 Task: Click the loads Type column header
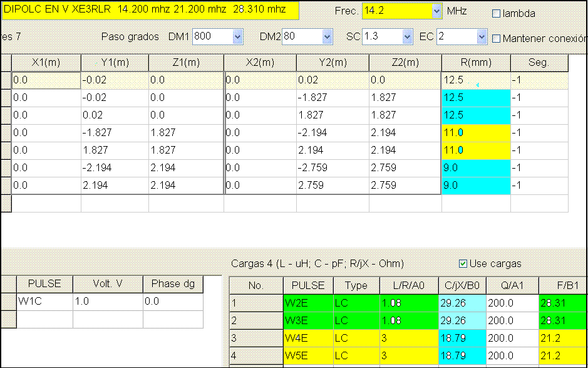pos(356,286)
